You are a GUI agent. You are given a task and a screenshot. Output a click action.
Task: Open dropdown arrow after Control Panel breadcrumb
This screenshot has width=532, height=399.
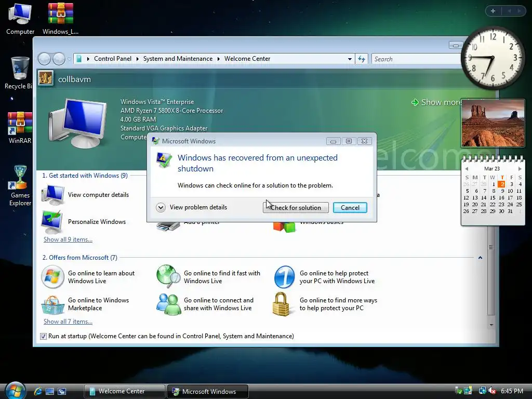(137, 59)
